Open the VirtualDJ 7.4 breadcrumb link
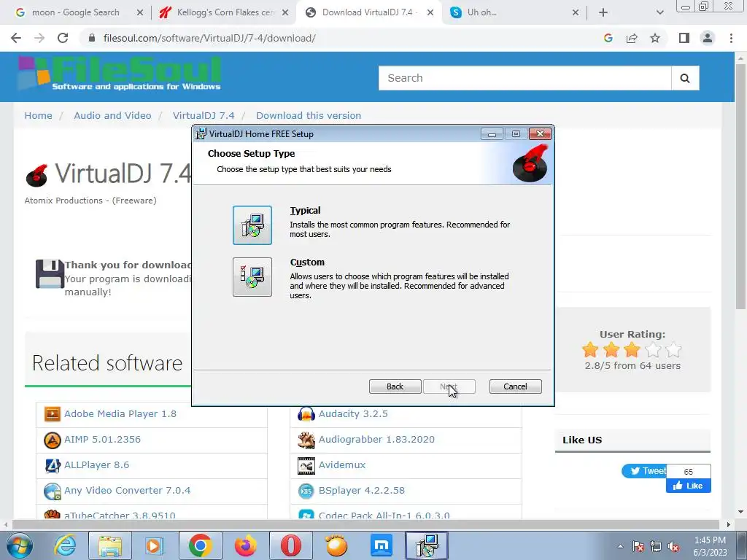The width and height of the screenshot is (747, 560). pyautogui.click(x=204, y=115)
